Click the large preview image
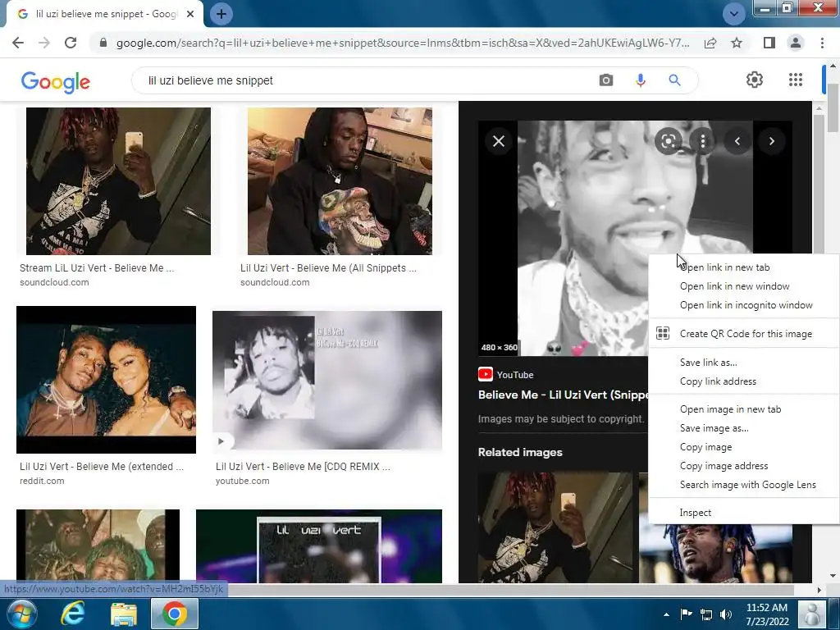 635,239
